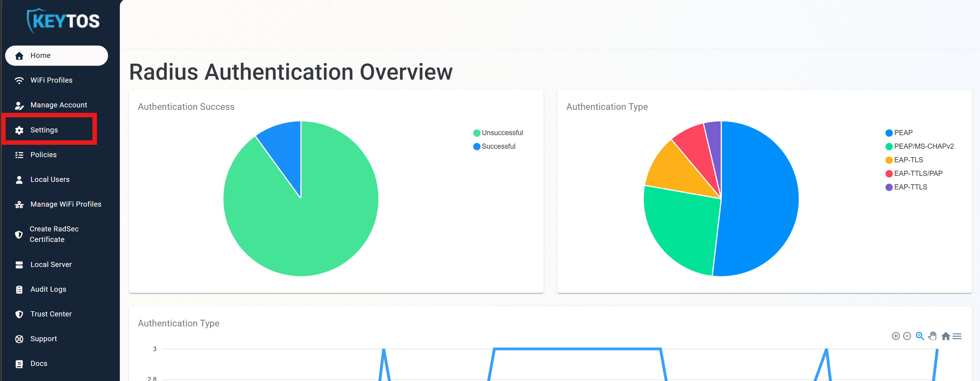Click the Trust Center shield icon
980x381 pixels.
pos(19,314)
